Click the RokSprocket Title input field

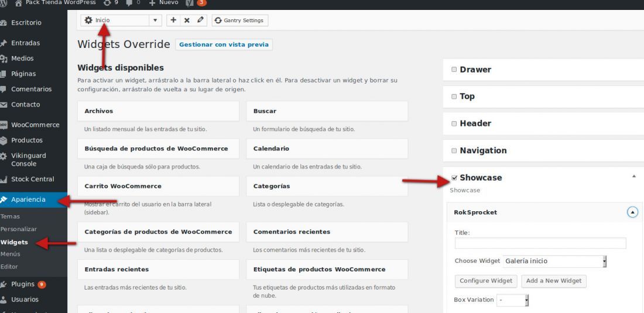click(540, 243)
